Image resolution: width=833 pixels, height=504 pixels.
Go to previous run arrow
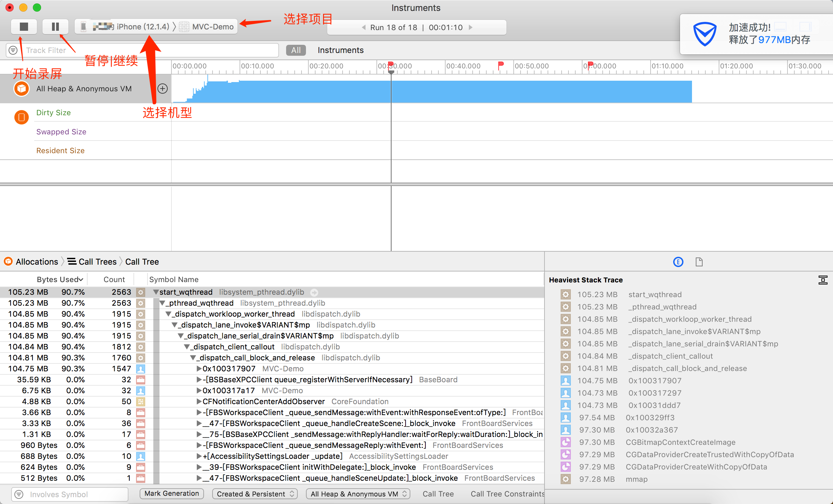click(x=363, y=27)
